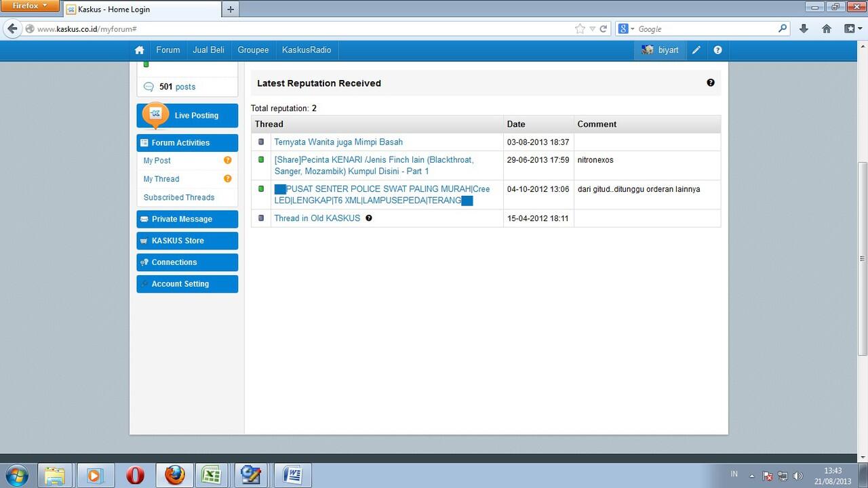Open the media player taskbar icon
Image resolution: width=868 pixels, height=488 pixels.
(x=94, y=476)
